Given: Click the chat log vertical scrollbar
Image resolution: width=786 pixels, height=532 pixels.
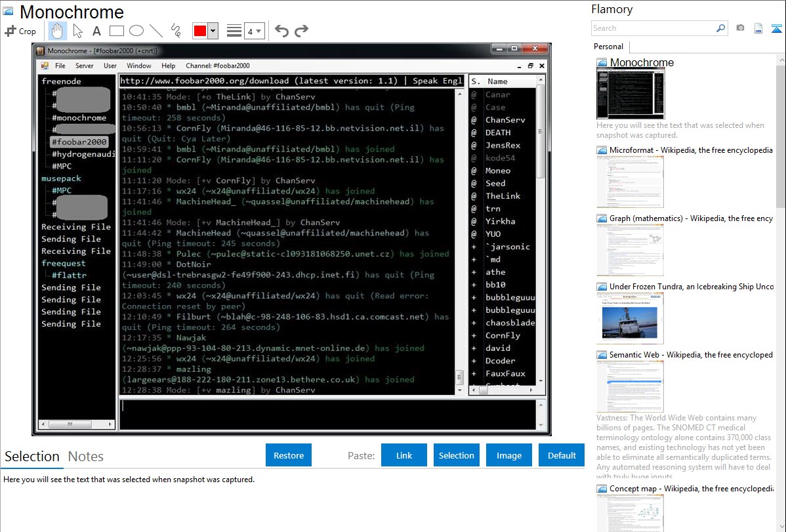Looking at the screenshot, I should 459,241.
